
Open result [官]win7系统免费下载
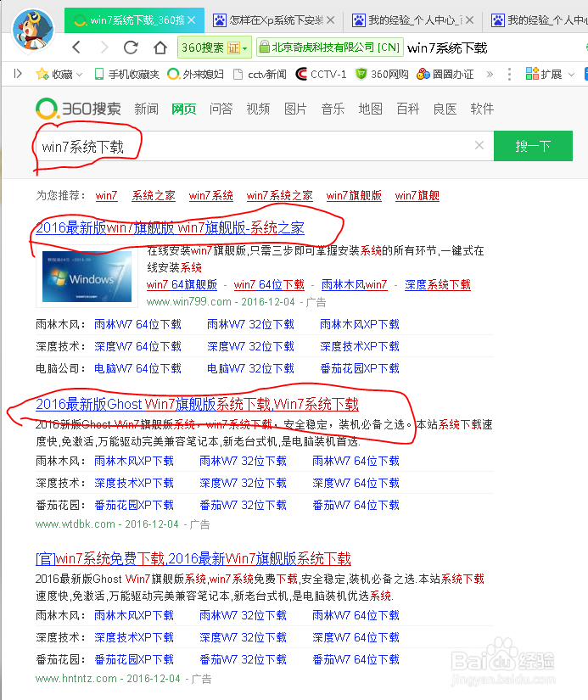[193, 558]
